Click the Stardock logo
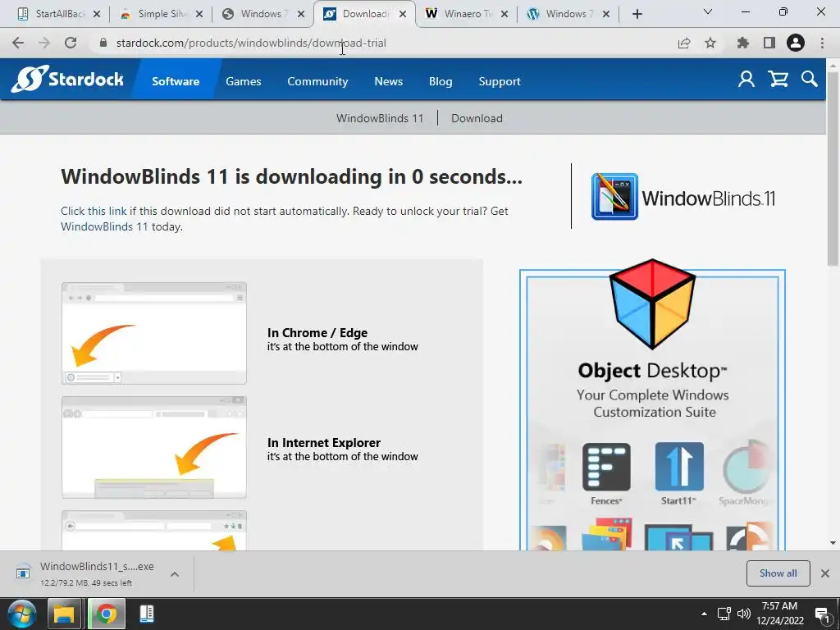 (x=67, y=80)
